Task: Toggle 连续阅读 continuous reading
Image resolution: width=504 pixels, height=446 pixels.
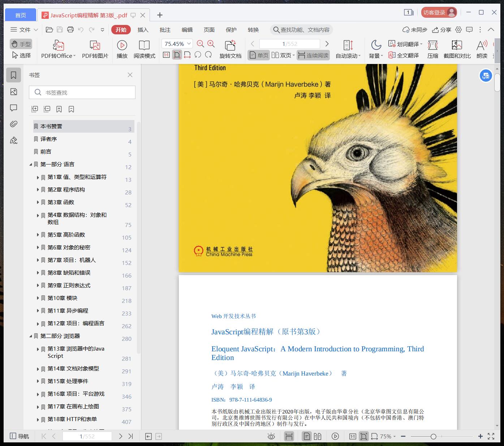Action: tap(313, 55)
